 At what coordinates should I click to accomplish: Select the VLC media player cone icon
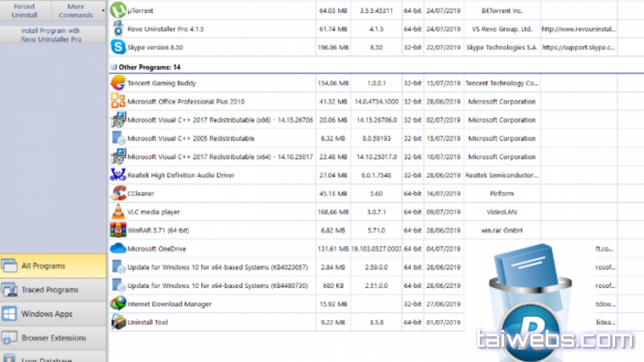[x=118, y=212]
